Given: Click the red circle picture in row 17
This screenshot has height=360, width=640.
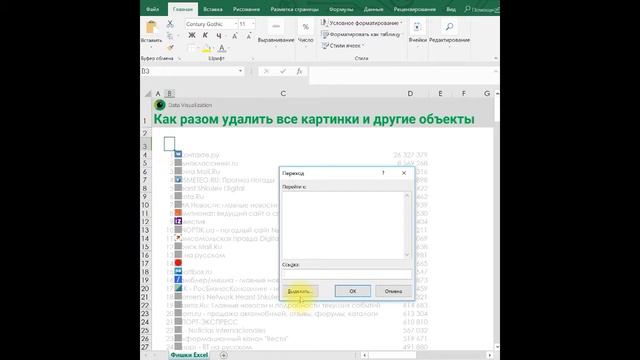Looking at the screenshot, I should [x=178, y=263].
